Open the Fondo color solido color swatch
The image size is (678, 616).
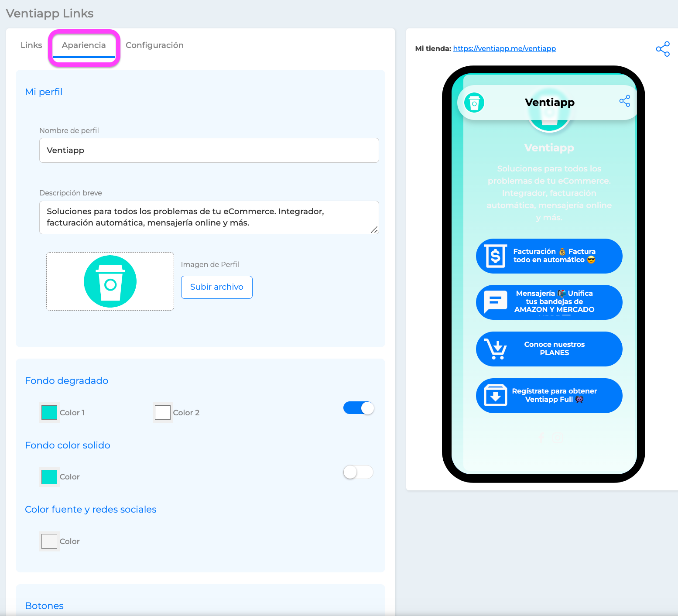point(49,477)
